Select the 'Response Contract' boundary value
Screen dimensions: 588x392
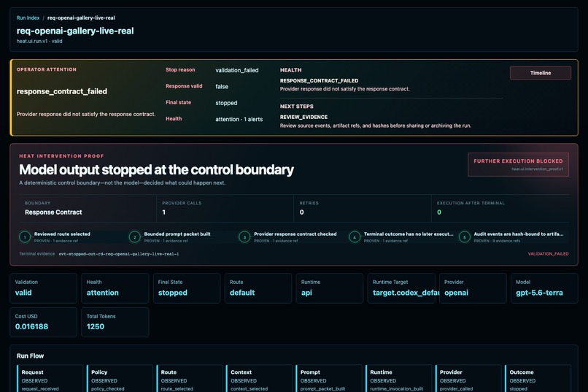pos(53,212)
